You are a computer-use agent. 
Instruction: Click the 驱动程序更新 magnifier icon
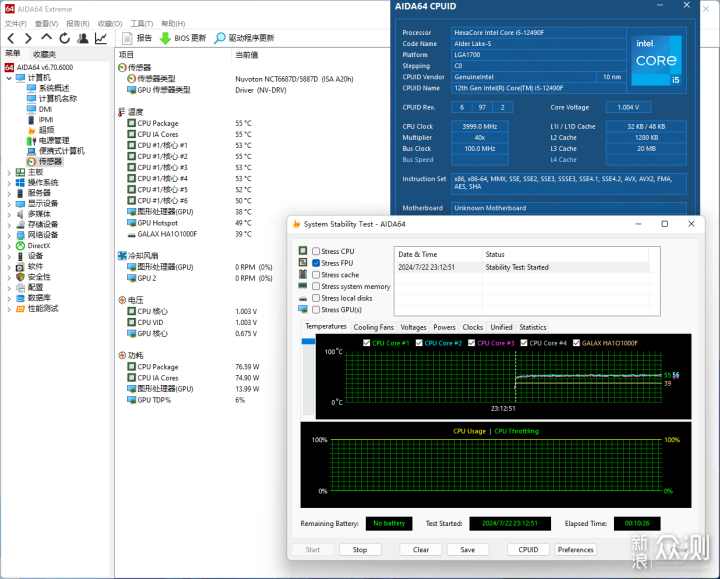pyautogui.click(x=220, y=38)
